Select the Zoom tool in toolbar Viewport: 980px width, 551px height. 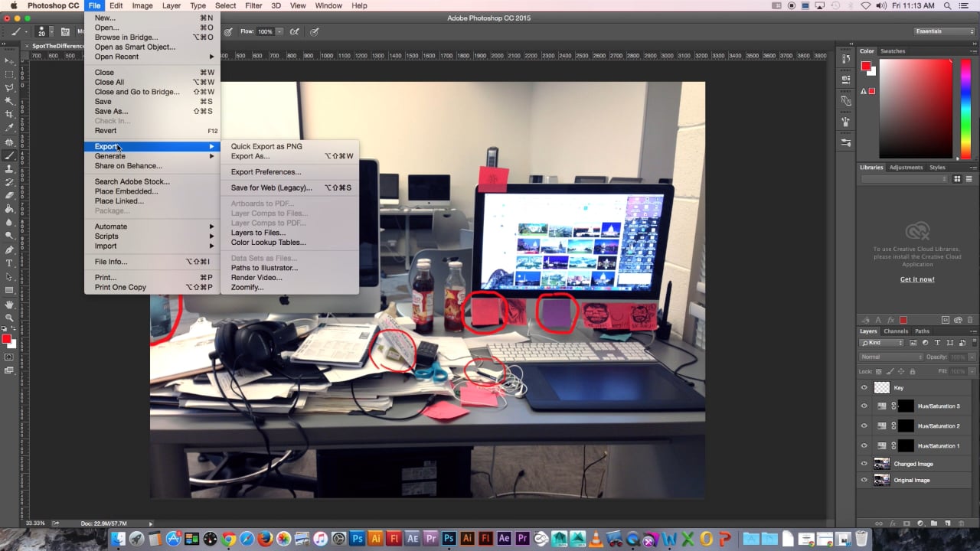pyautogui.click(x=9, y=318)
